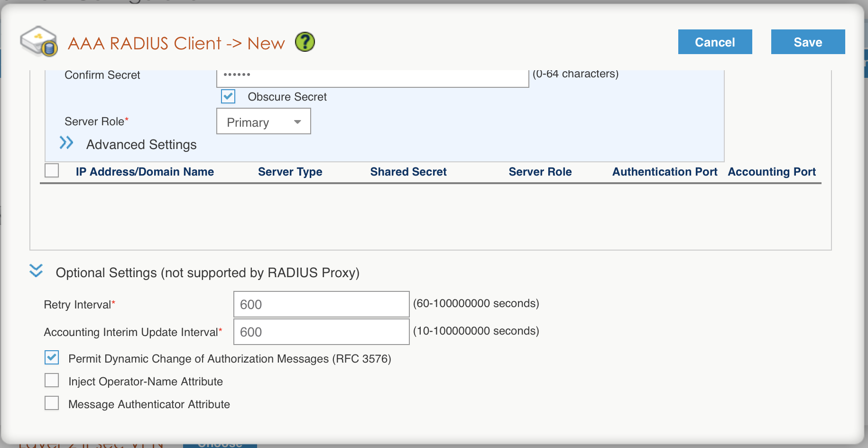Click the AAA RADIUS Client server icon
Viewport: 868px width, 448px height.
[39, 42]
